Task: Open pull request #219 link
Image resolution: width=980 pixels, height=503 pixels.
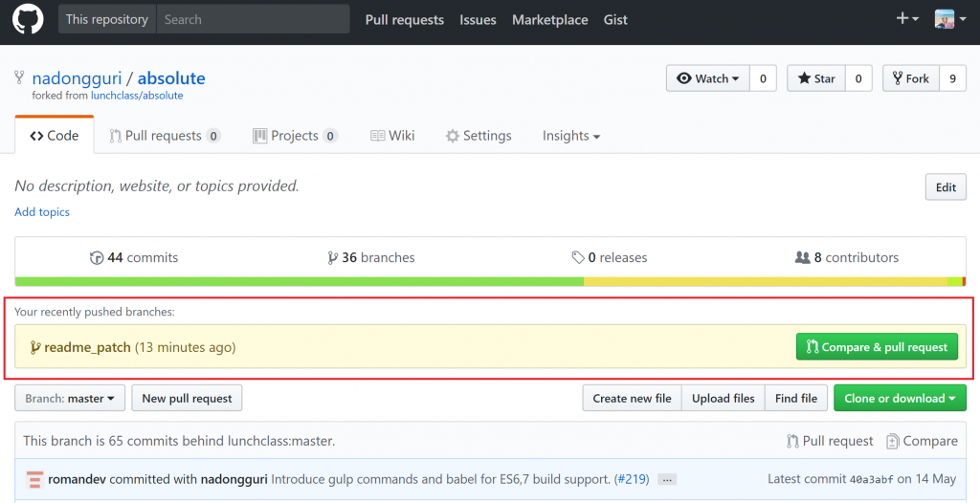Action: [632, 480]
